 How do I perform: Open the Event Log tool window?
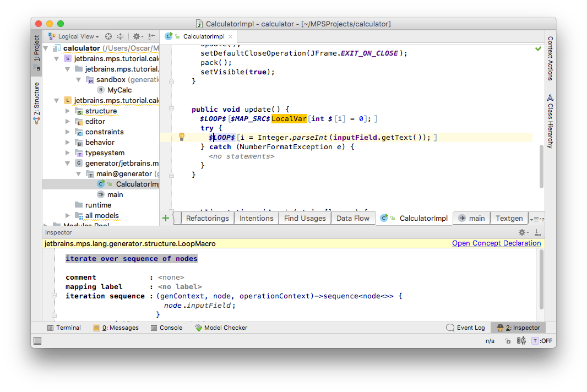coord(465,328)
